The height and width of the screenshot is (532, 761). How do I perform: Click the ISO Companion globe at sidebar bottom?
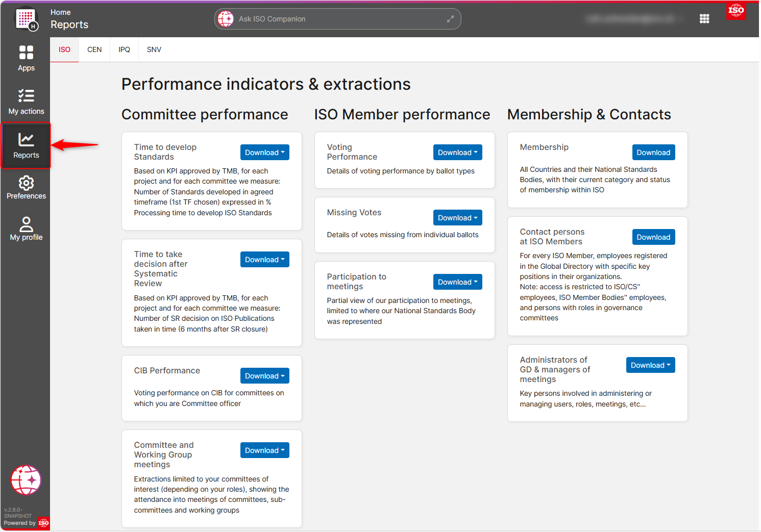[26, 480]
